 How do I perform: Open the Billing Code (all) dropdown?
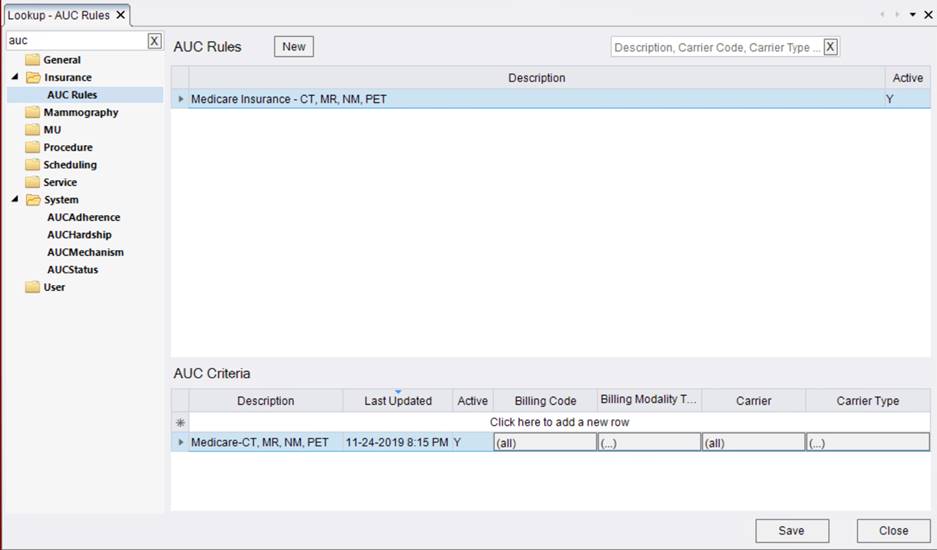click(x=545, y=443)
